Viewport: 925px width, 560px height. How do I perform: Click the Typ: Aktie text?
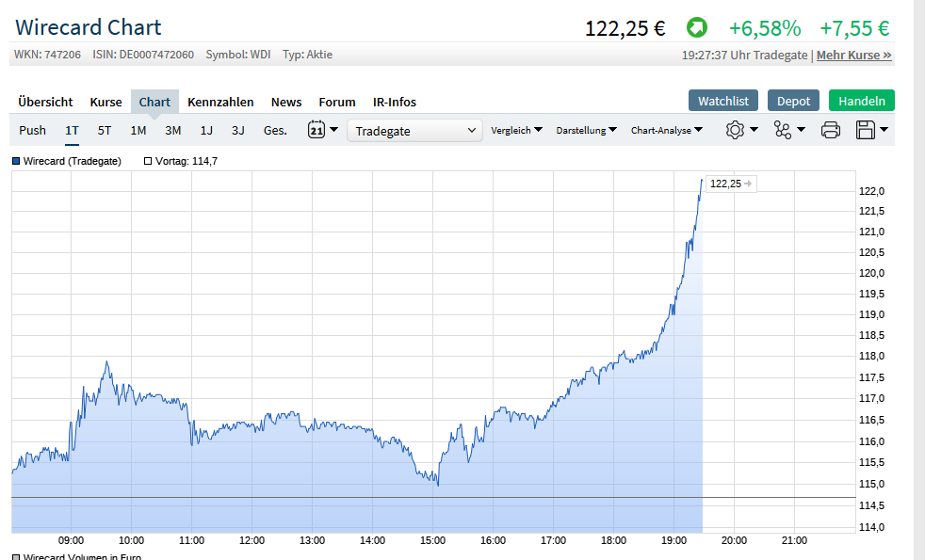[x=307, y=55]
